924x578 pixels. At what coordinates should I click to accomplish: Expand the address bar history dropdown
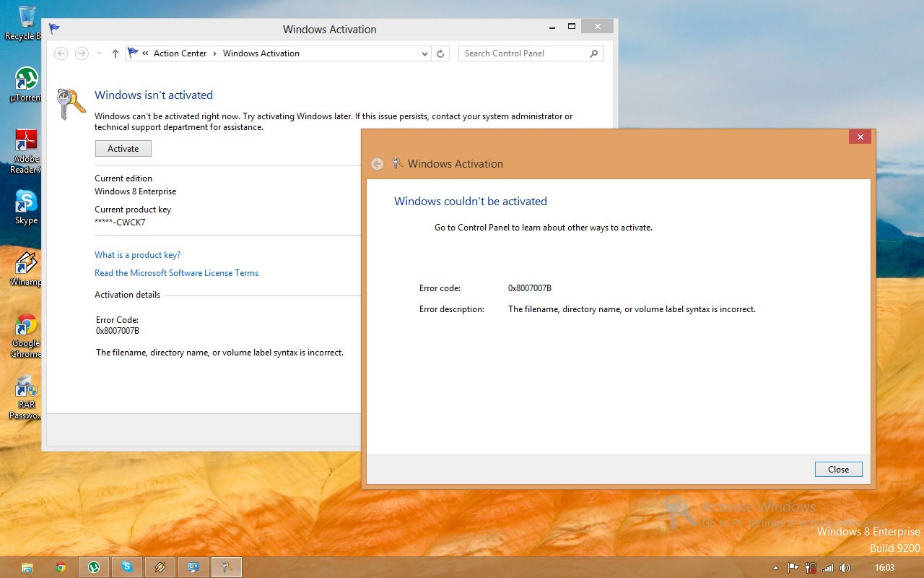[424, 53]
